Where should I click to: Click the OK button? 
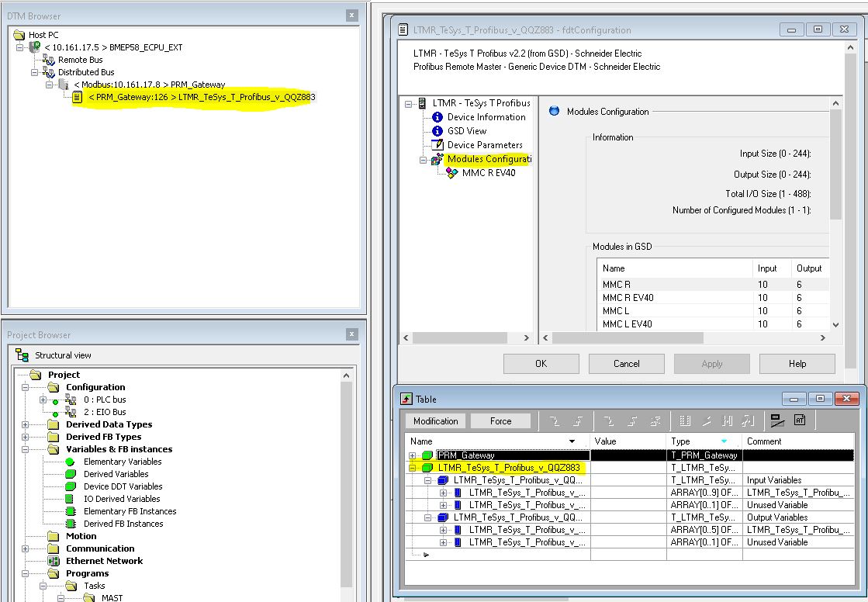[541, 364]
